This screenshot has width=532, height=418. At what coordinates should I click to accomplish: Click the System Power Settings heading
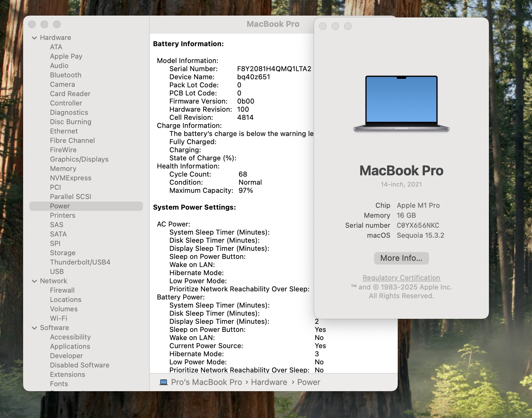(195, 207)
